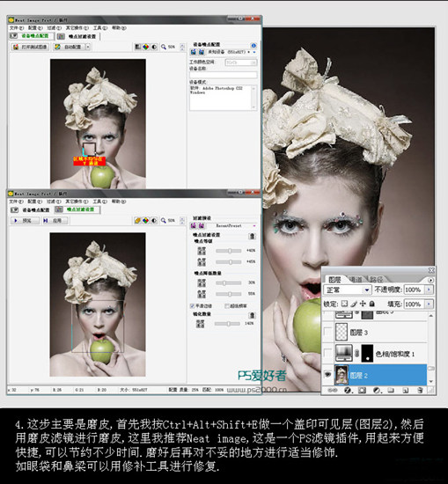Click reset icon beside 锐化数量 header
Viewport: 448px width, 484px height.
252,315
